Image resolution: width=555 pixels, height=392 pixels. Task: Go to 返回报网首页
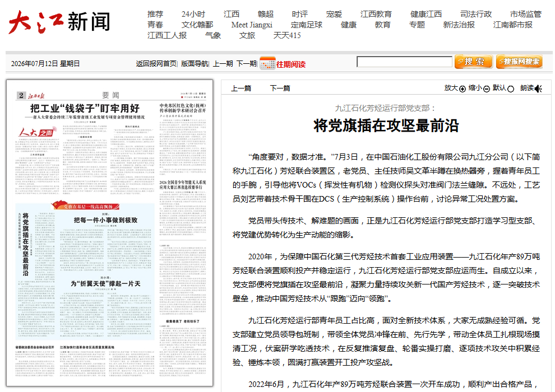coord(156,64)
